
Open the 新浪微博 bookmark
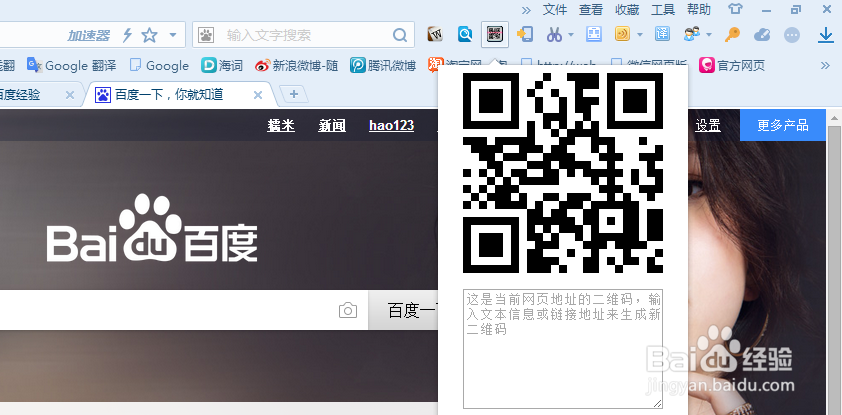click(x=296, y=65)
